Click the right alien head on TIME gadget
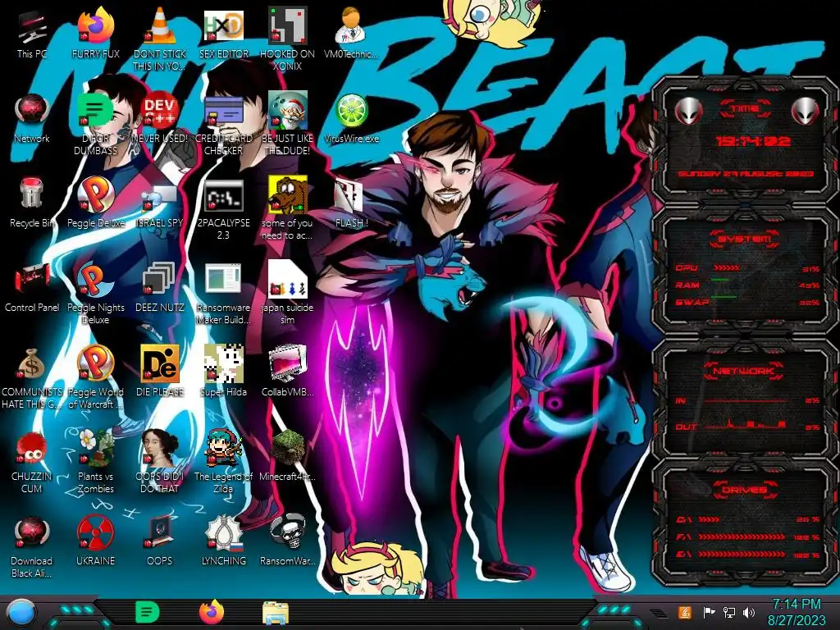The height and width of the screenshot is (630, 840). [805, 112]
